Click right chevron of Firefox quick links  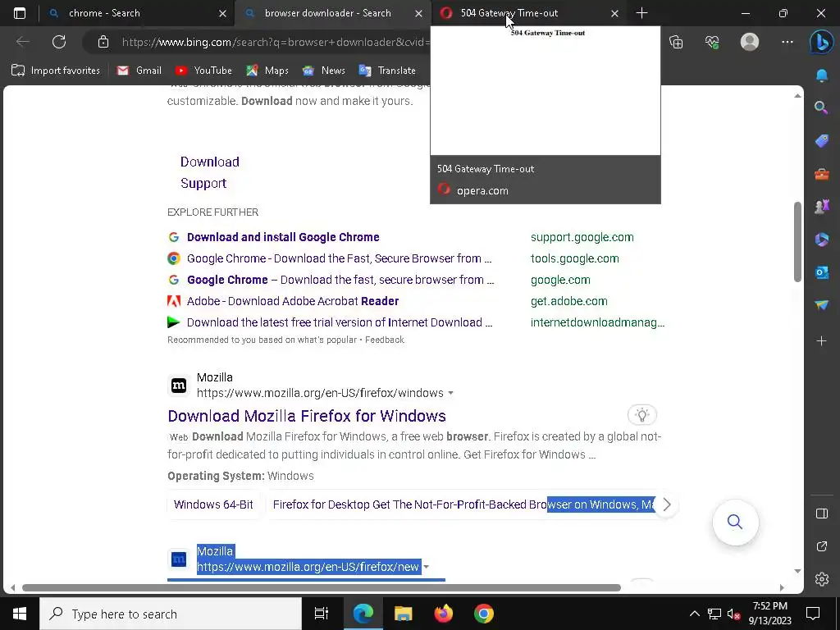[x=666, y=504]
